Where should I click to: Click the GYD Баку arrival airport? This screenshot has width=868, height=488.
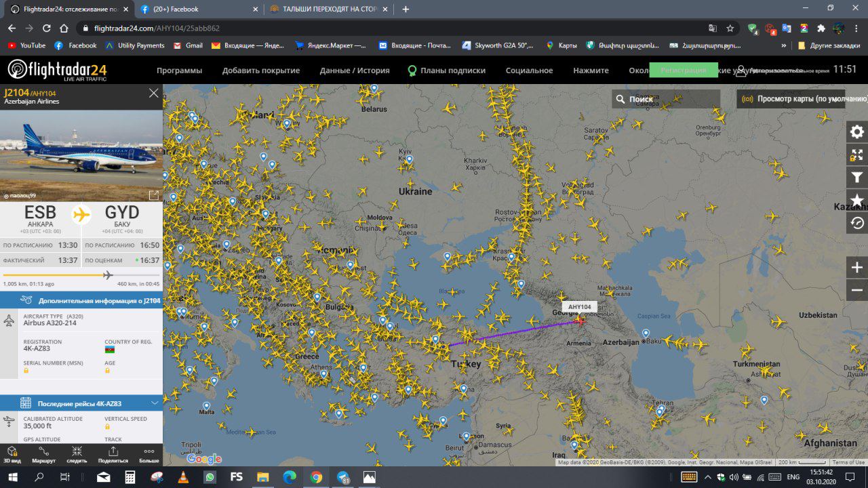pyautogui.click(x=122, y=218)
